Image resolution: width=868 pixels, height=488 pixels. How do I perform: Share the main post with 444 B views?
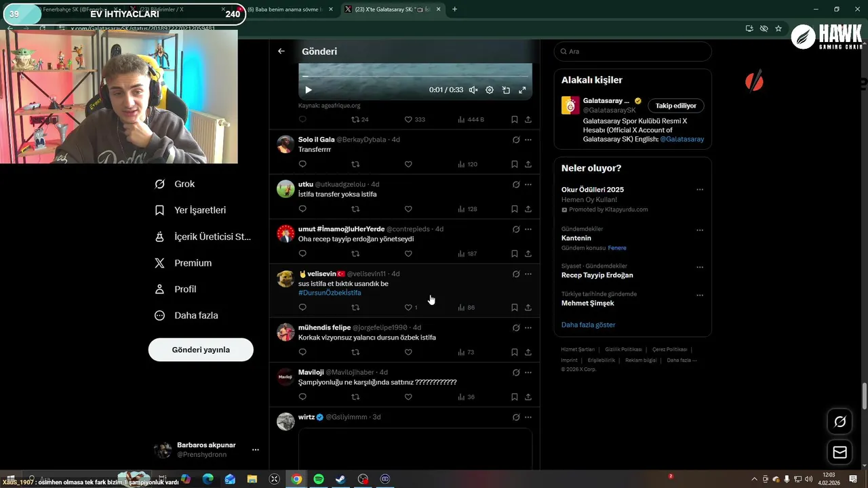click(528, 119)
